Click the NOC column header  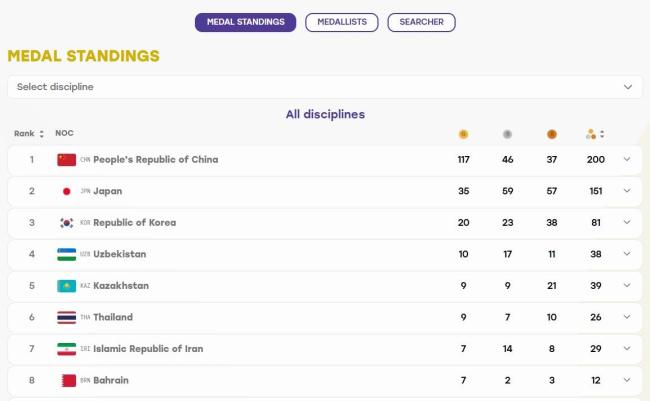64,133
